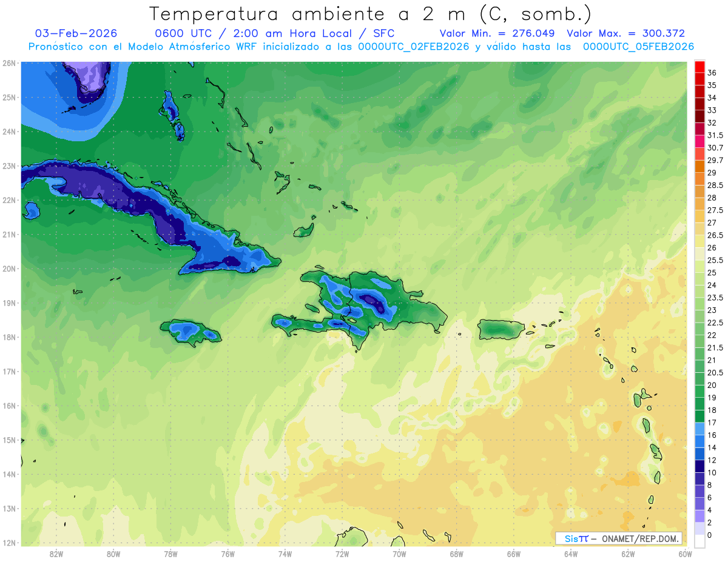This screenshot has height=562, width=728.
Task: Click longitude axis label '64W'
Action: pos(571,554)
